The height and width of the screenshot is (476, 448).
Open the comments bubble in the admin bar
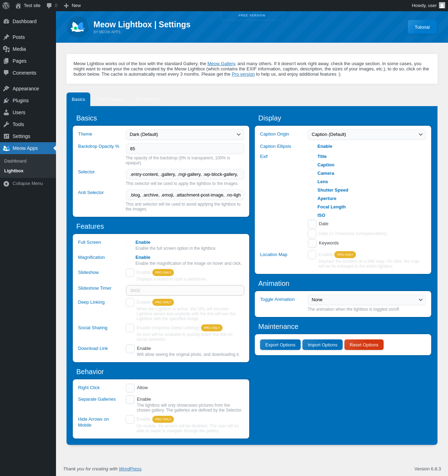point(49,6)
